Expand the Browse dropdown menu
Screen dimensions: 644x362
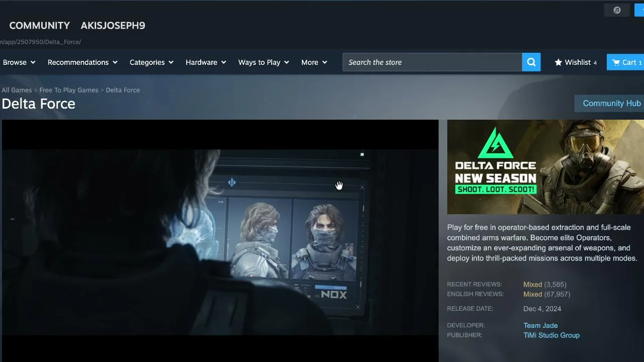(19, 62)
